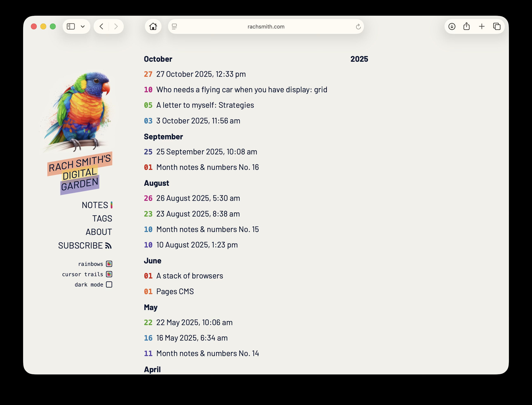Enable the dark mode checkbox
The width and height of the screenshot is (532, 405).
coord(109,284)
